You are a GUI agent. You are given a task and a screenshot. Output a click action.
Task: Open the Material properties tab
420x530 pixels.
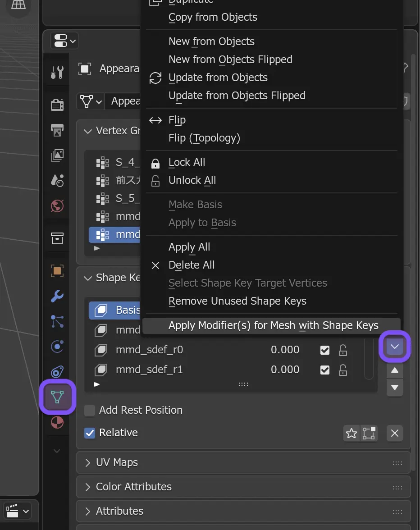pos(57,422)
